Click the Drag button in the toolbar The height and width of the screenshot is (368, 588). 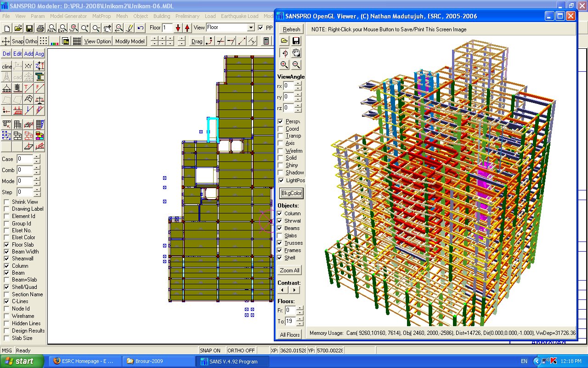[197, 41]
